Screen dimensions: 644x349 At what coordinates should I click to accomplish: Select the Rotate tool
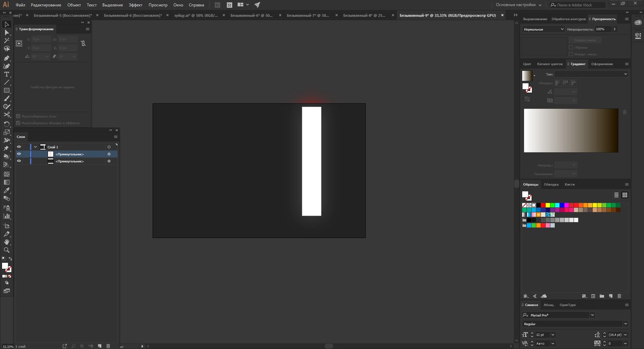pyautogui.click(x=6, y=124)
